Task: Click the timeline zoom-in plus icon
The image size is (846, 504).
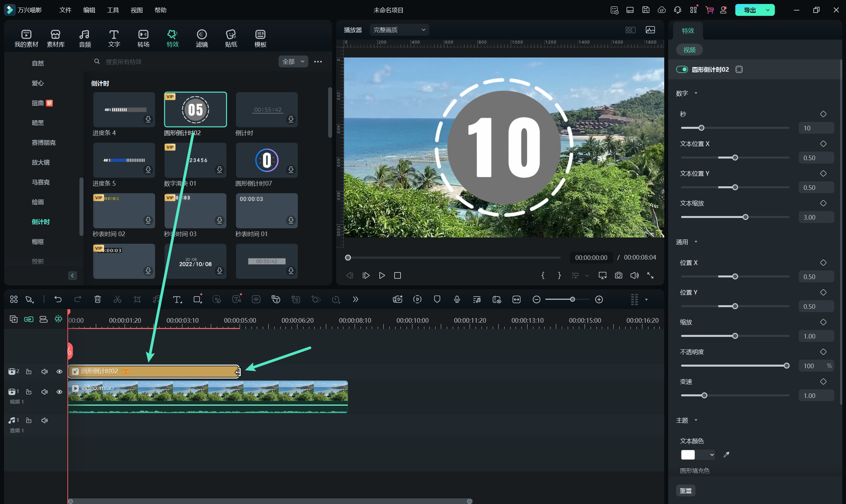Action: pos(599,299)
